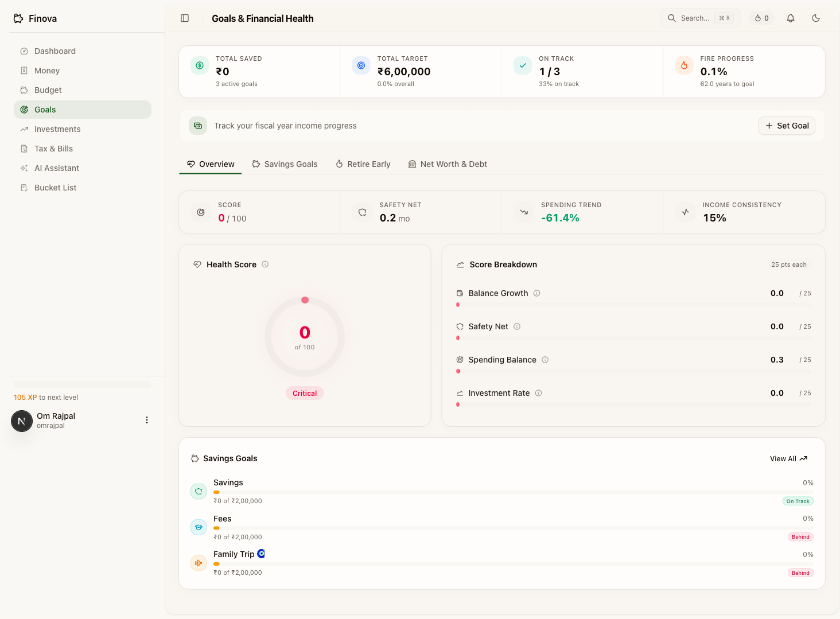Screen dimensions: 840x619
Task: Click the Fees goal progress bar
Action: 513,528
